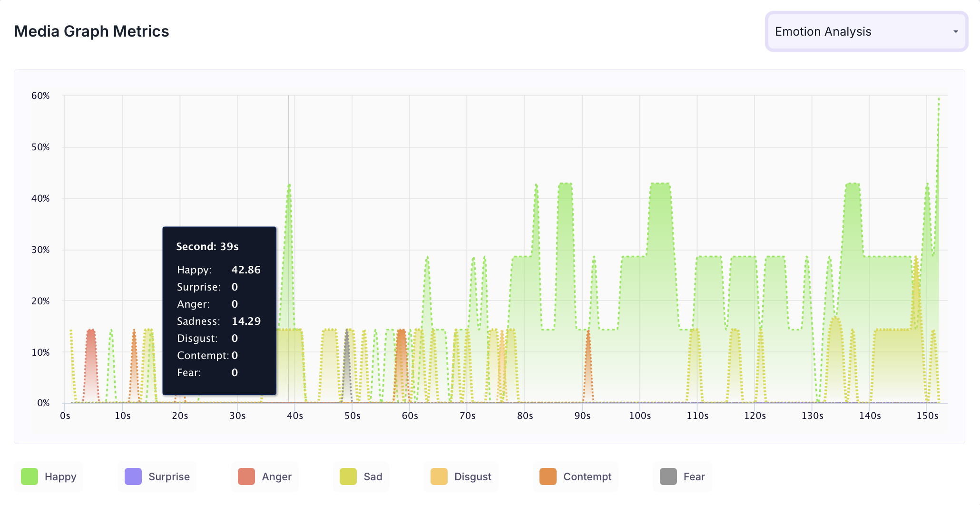Viewport: 980px width, 505px height.
Task: Open the Emotion Analysis dropdown
Action: tap(866, 31)
